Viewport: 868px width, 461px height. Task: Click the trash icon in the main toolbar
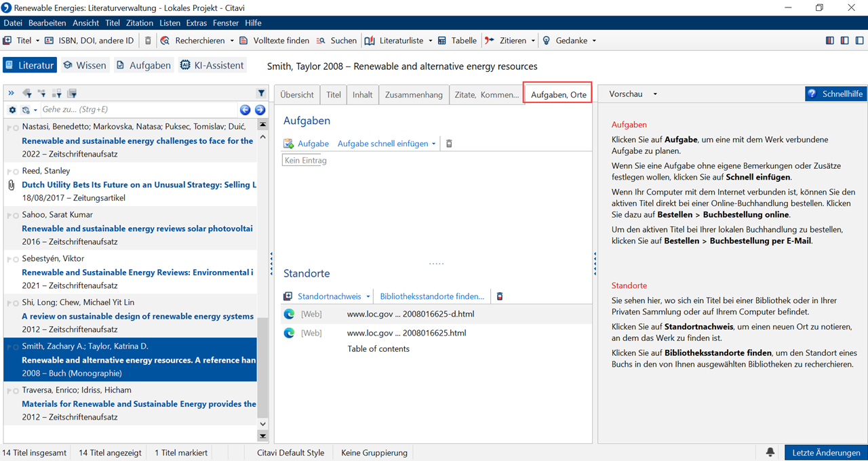pyautogui.click(x=149, y=41)
